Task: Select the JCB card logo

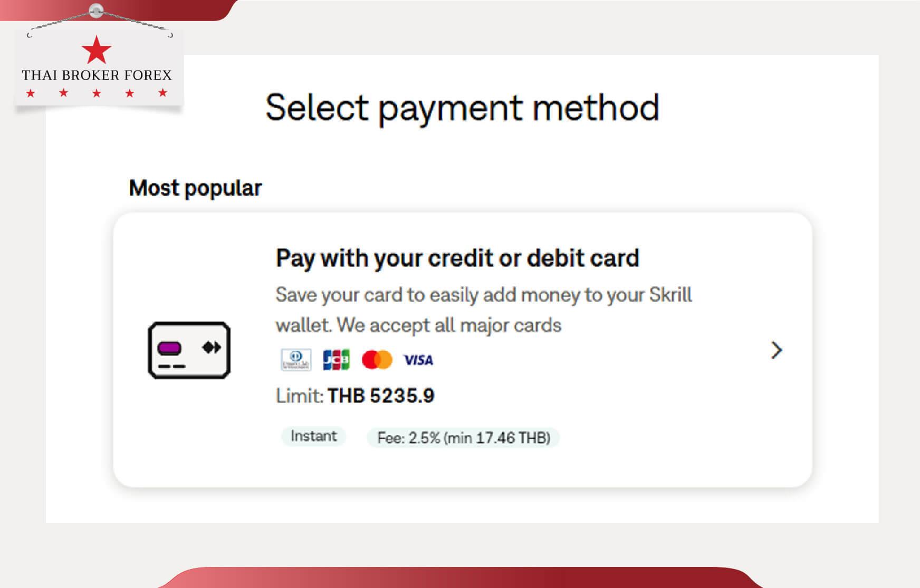Action: (x=336, y=360)
